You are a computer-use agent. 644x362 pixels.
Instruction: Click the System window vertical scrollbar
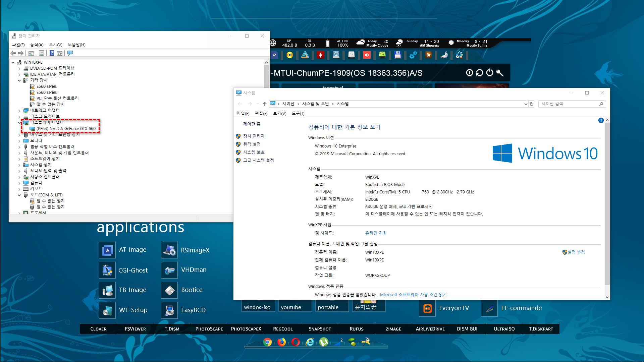[x=607, y=204]
